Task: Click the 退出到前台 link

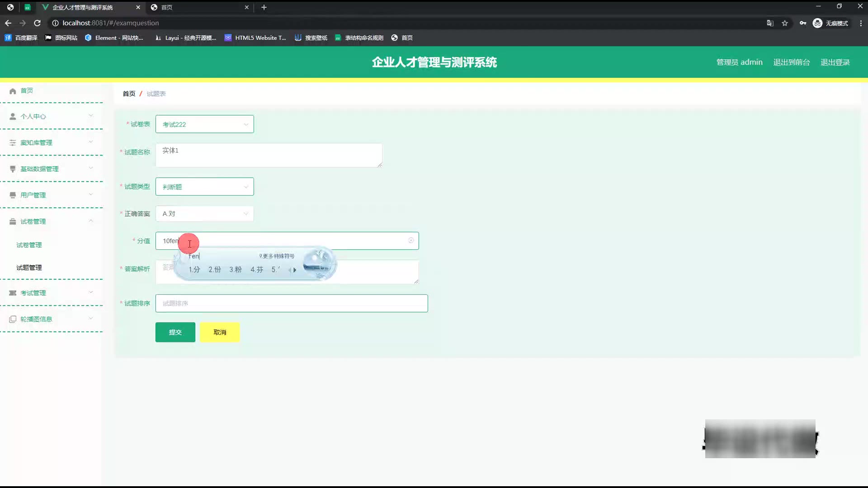Action: (x=792, y=62)
